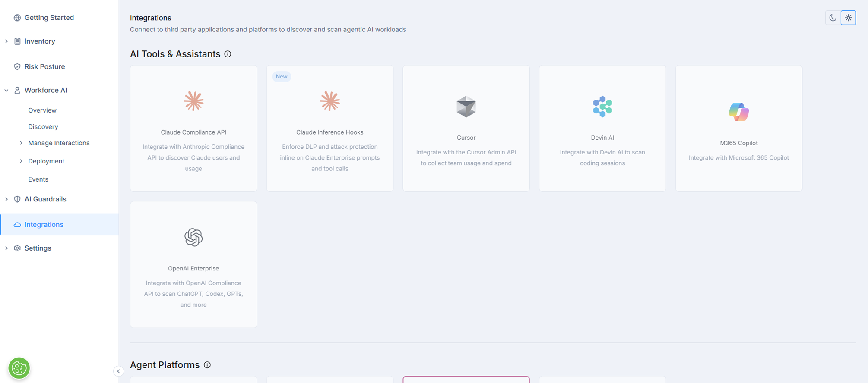Open Events under Workforce AI
868x383 pixels.
38,179
